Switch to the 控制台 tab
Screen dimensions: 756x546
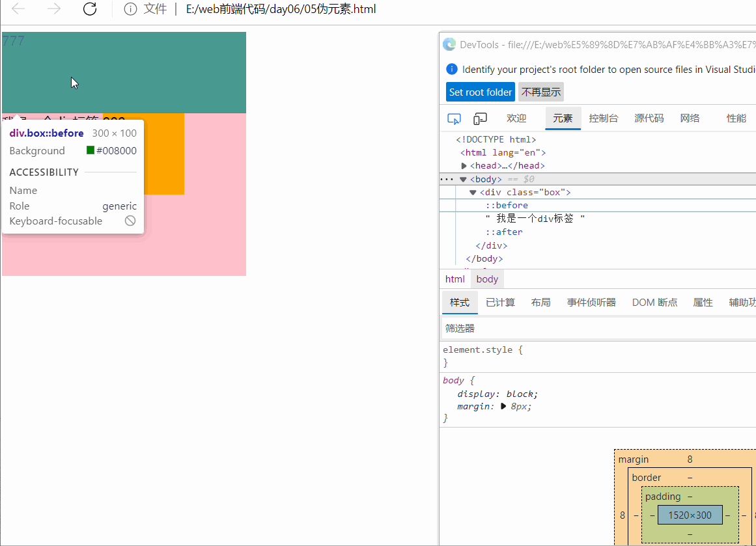(x=603, y=118)
